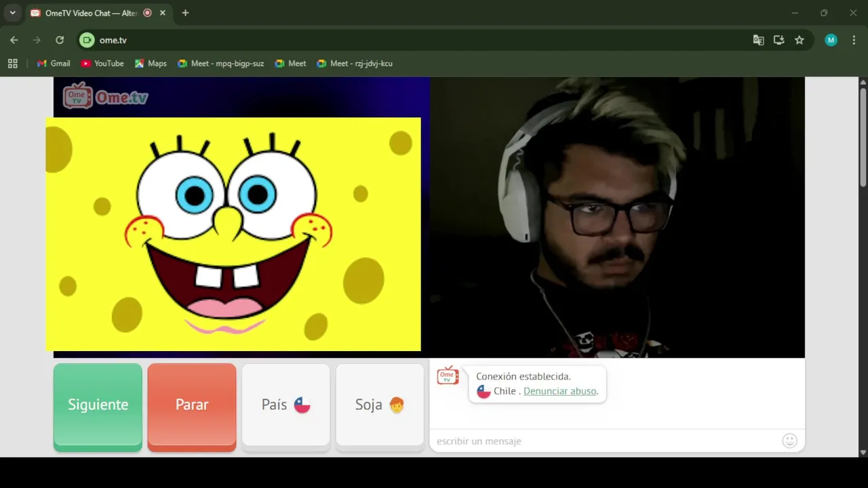The height and width of the screenshot is (488, 868).
Task: Open the tab search dropdown arrow
Action: pos(12,13)
